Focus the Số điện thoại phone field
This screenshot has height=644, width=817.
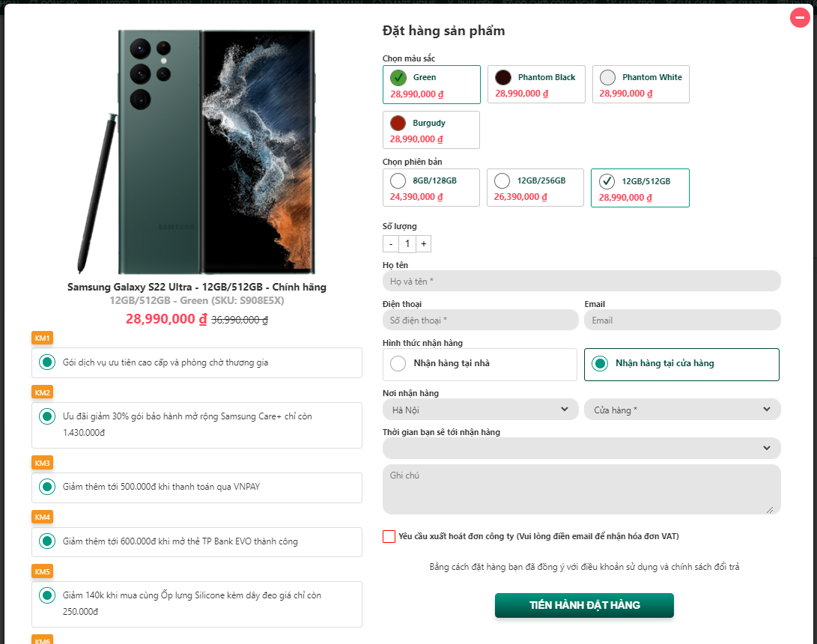pos(480,321)
